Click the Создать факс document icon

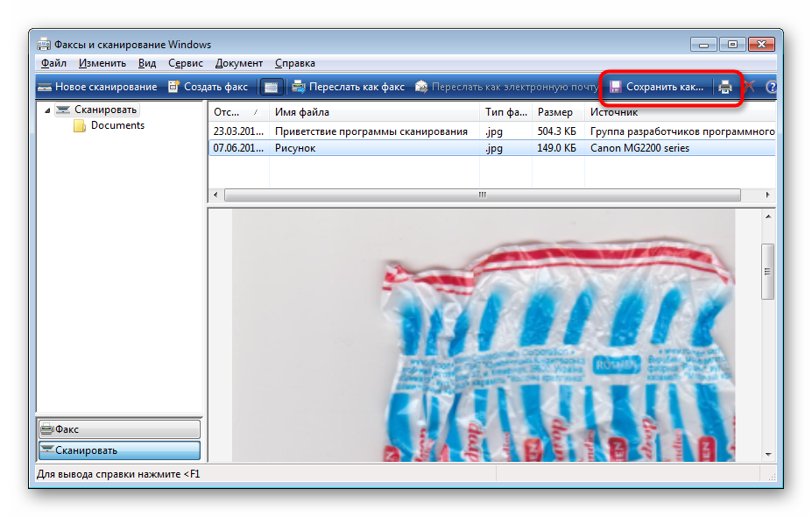[x=173, y=87]
